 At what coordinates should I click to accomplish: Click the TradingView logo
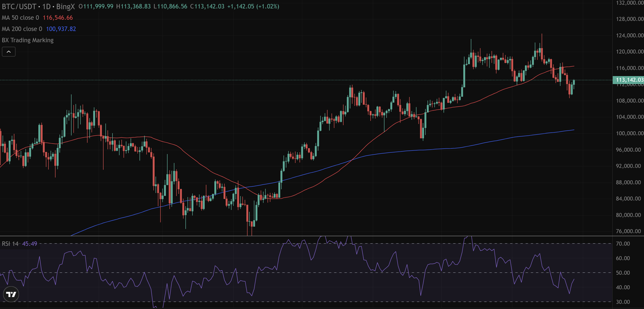pyautogui.click(x=11, y=294)
